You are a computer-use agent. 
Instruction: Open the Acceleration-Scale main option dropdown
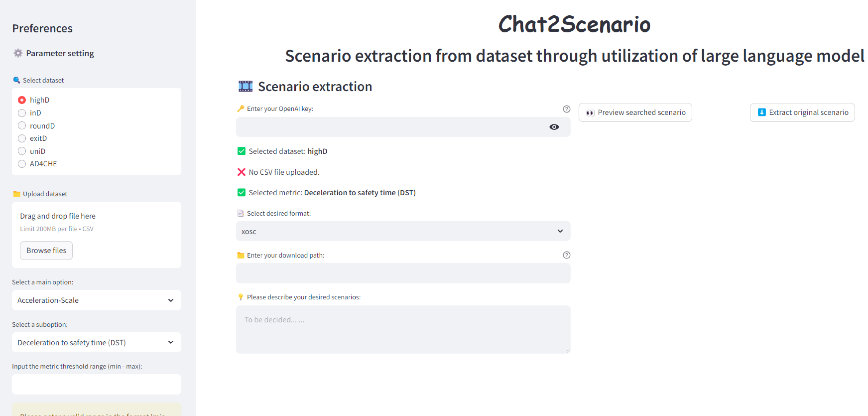click(96, 300)
